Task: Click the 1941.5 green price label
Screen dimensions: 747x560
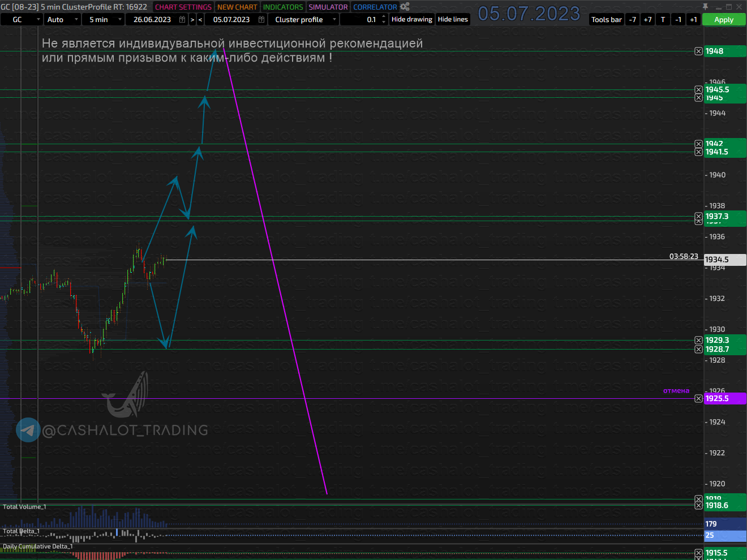Action: [x=725, y=152]
